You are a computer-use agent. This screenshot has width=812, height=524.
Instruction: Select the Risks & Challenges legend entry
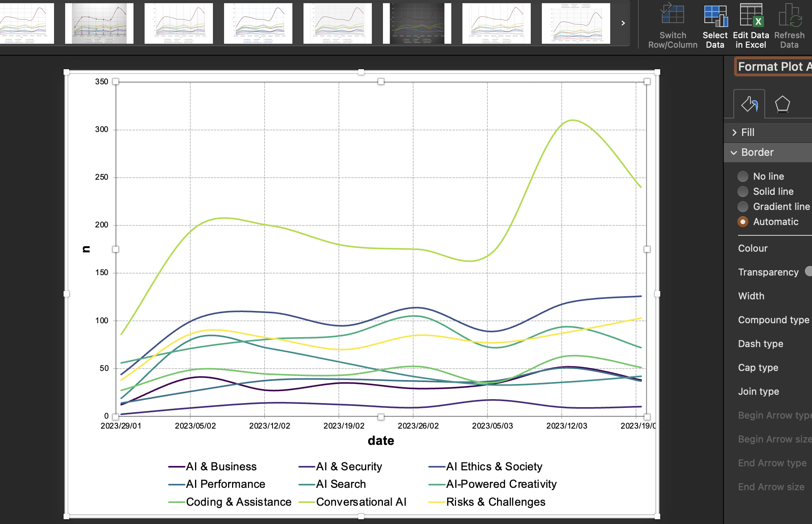(x=487, y=502)
